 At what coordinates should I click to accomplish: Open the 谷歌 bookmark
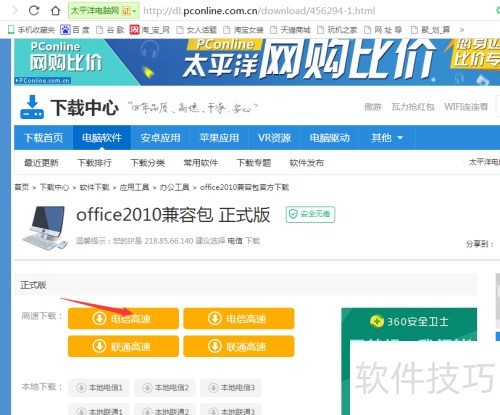pos(110,30)
